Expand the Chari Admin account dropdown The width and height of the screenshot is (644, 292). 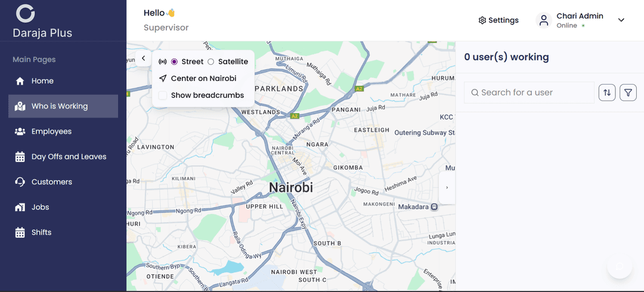[x=621, y=20]
